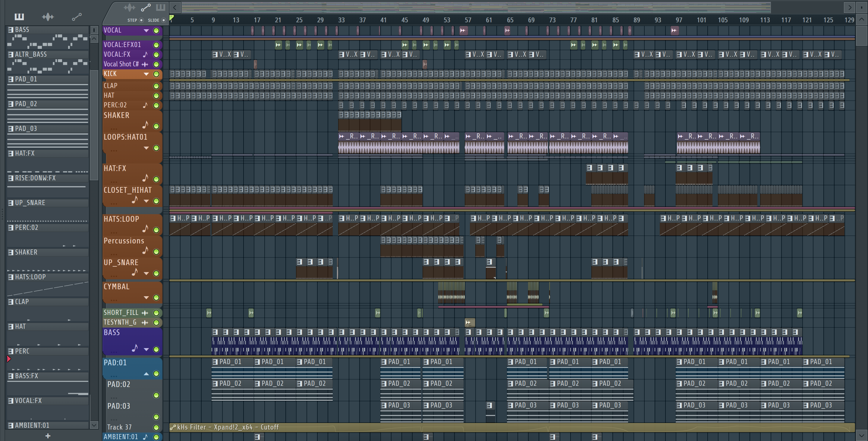Mute the VOCAL:EFX01 track
Viewport: 868px width, 441px height.
click(x=156, y=45)
